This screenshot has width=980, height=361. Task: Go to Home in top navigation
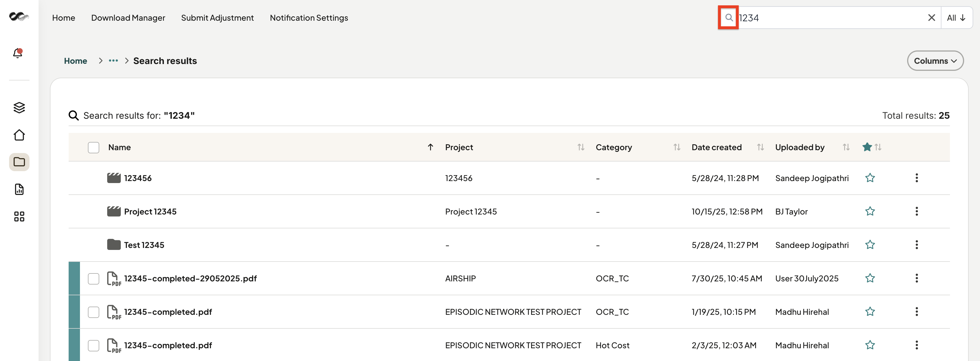pyautogui.click(x=64, y=18)
